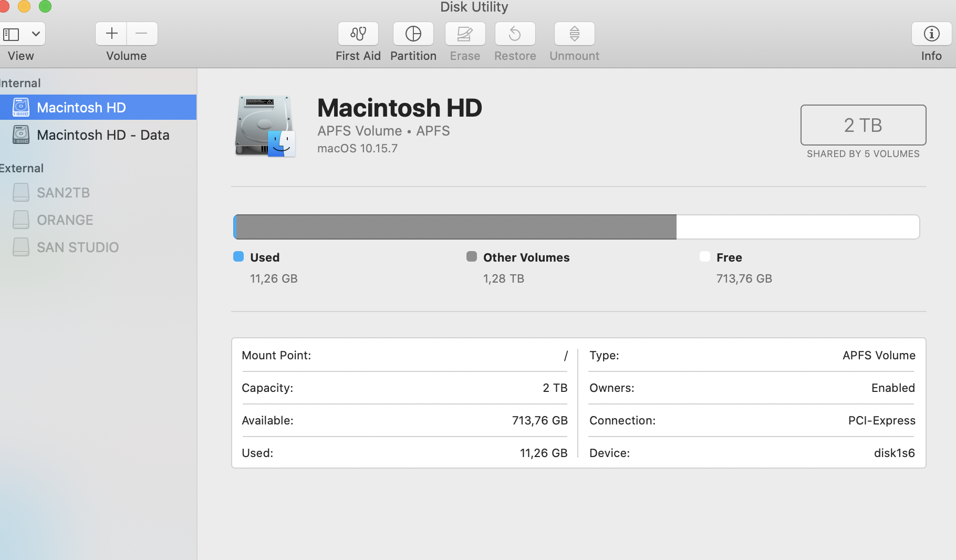The width and height of the screenshot is (956, 560).
Task: Click the External section header
Action: 22,168
